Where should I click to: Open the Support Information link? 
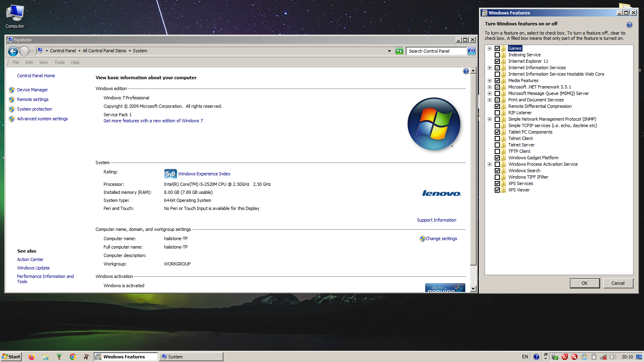436,220
